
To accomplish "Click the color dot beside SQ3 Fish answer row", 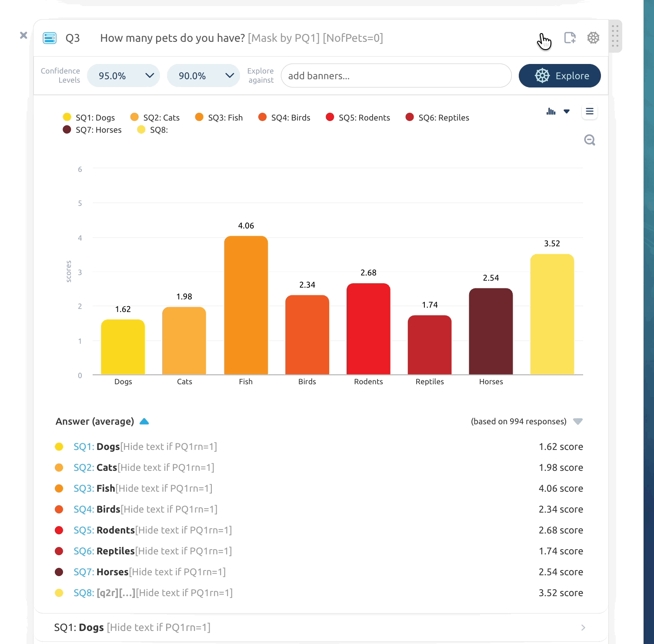I will tap(59, 488).
